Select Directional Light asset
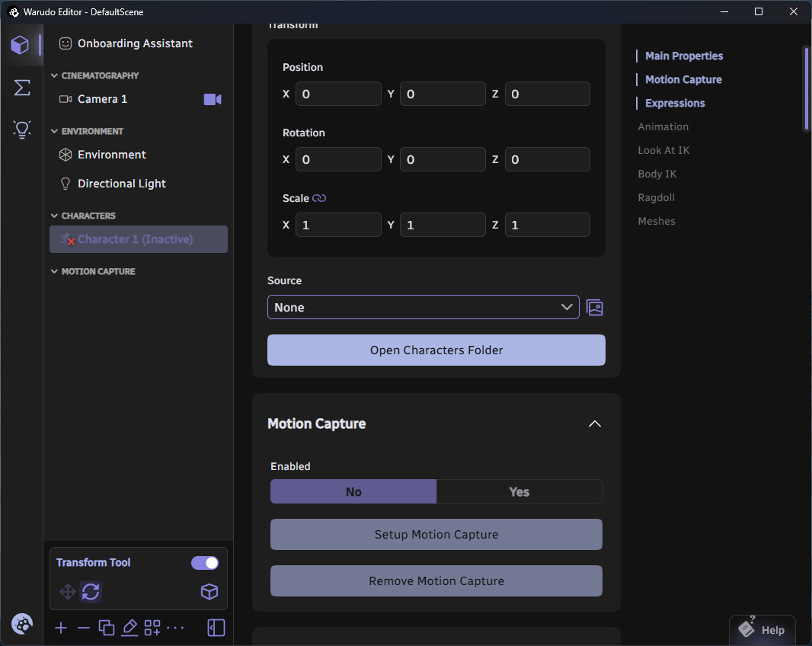 pos(139,184)
